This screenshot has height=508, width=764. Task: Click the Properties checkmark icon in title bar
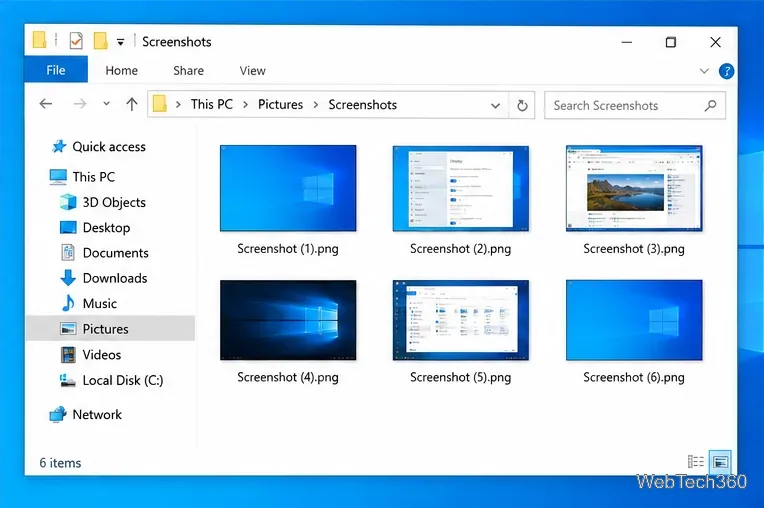tap(76, 41)
